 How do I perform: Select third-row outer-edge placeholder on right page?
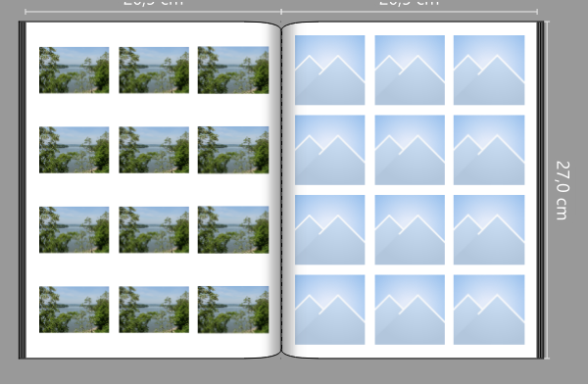pos(489,230)
